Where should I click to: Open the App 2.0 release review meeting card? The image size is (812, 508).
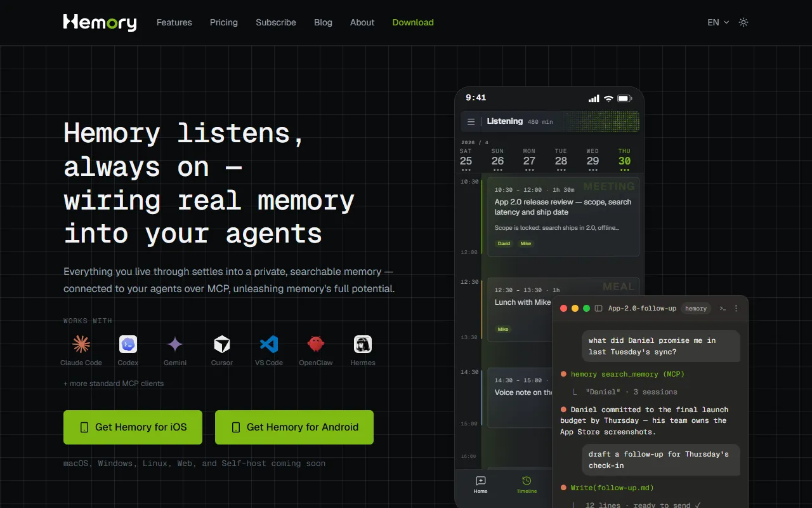click(x=563, y=217)
